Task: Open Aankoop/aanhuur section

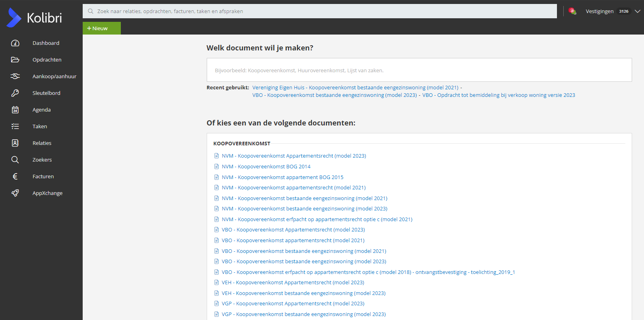Action: [x=54, y=76]
